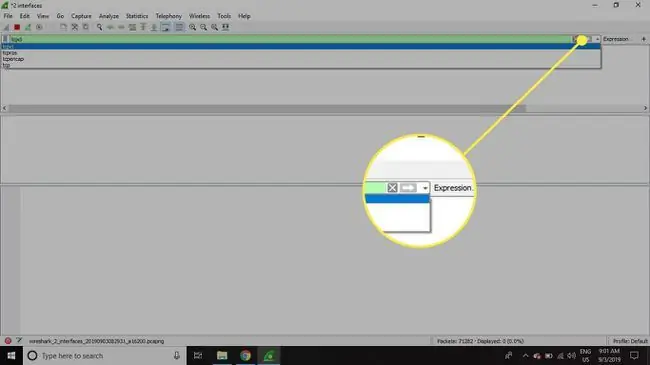
Task: Click the Resize columns toolbar icon
Action: (x=226, y=27)
